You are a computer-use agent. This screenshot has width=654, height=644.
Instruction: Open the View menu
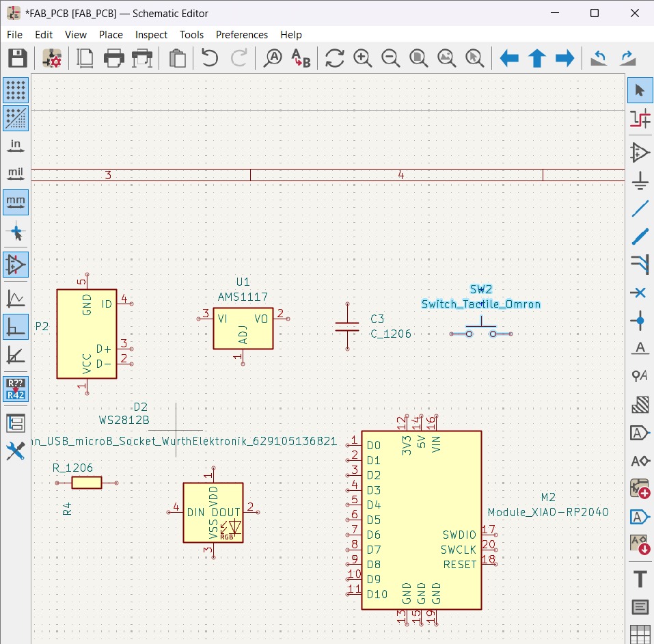tap(75, 35)
